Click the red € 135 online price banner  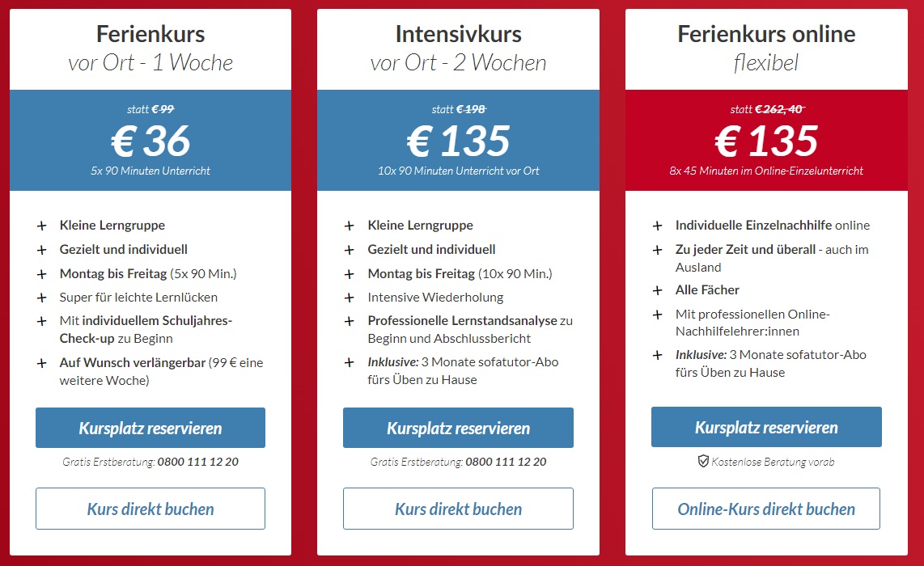point(766,140)
